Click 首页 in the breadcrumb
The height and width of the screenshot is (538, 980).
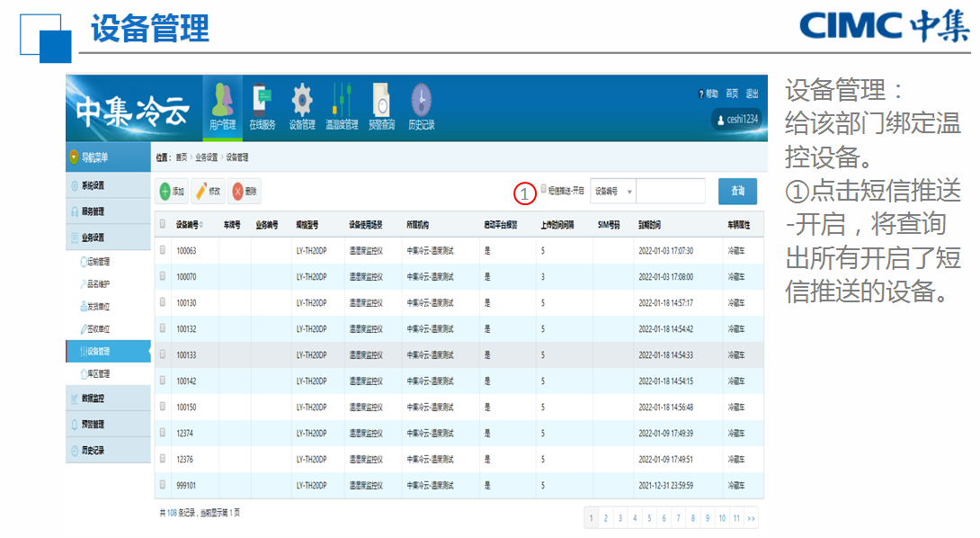[x=182, y=157]
